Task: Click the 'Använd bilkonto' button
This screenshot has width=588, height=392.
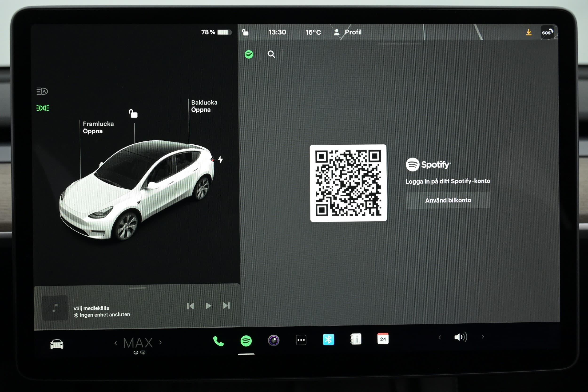Action: (448, 200)
